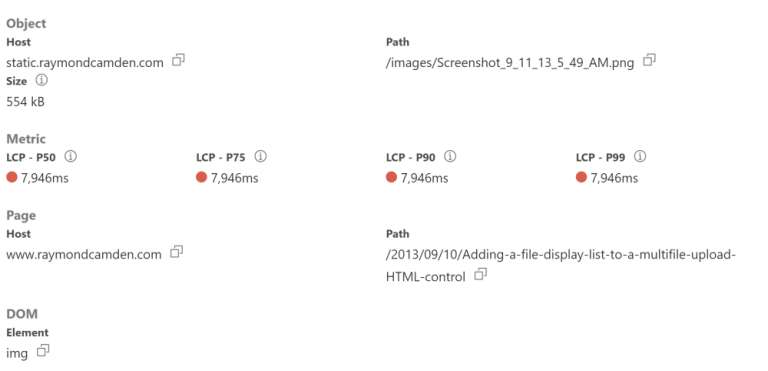Click the red status dot for LCP - P99
Image resolution: width=768 pixels, height=371 pixels.
[581, 177]
